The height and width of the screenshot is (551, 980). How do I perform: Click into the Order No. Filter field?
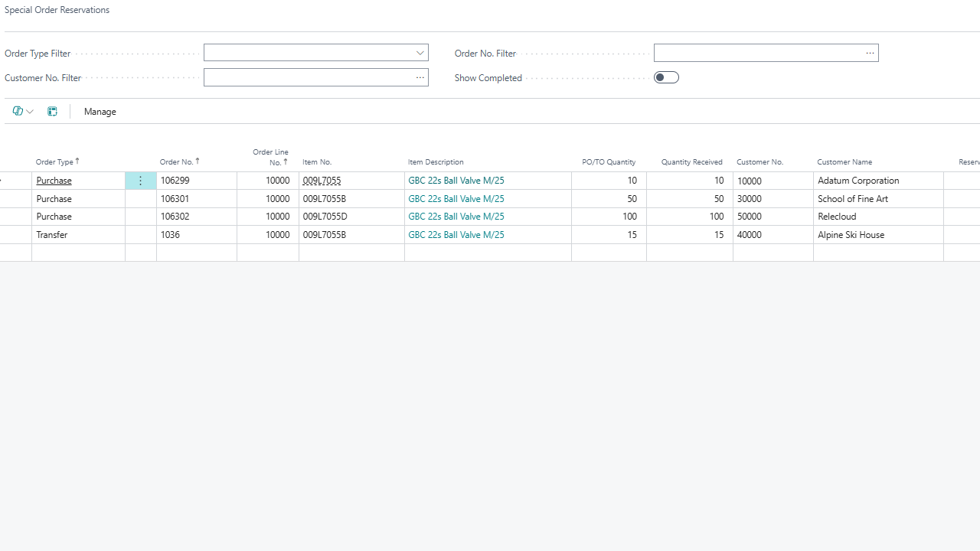tap(756, 53)
